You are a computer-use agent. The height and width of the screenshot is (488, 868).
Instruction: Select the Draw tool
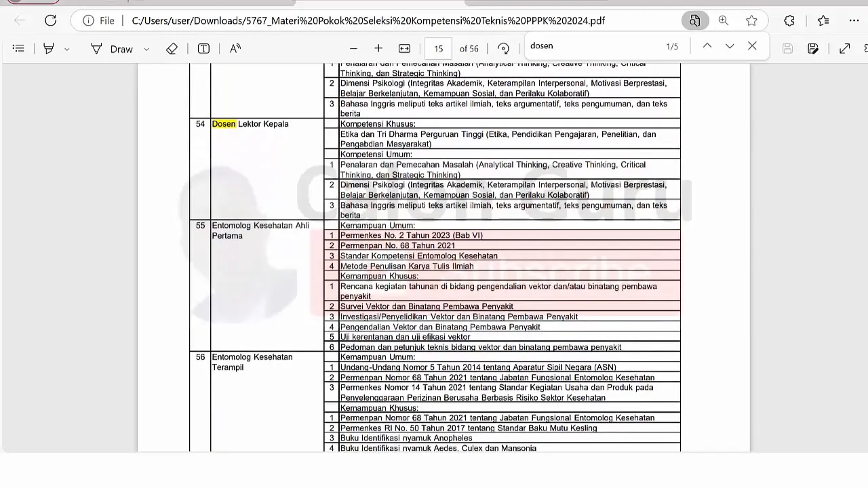[113, 49]
